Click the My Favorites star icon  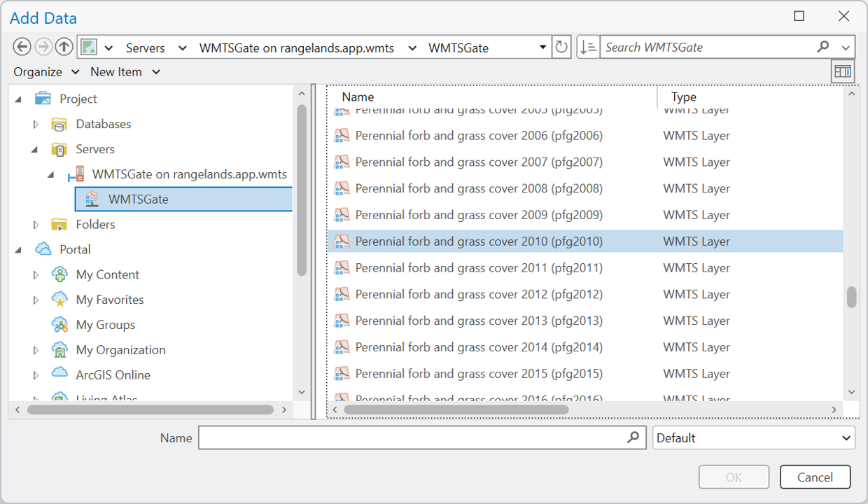[60, 300]
